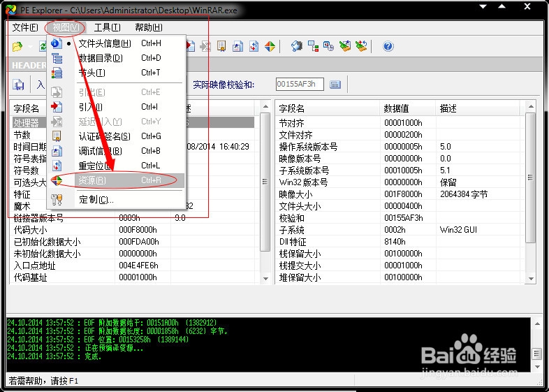This screenshot has width=549, height=392.
Task: Open the 文件(F) menu
Action: pos(25,27)
